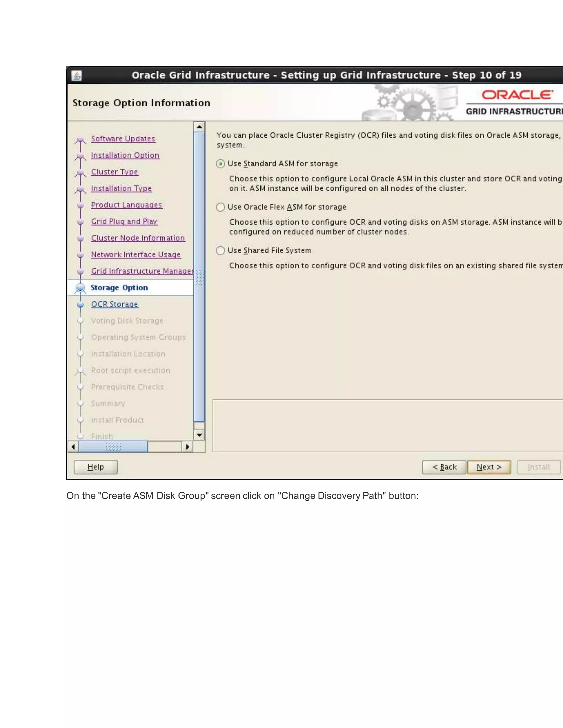
Task: Click the OCR Storage step bullet icon
Action: (x=80, y=304)
